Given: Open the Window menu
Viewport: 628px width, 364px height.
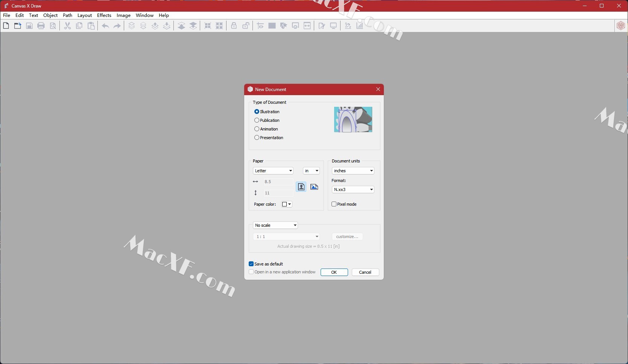Looking at the screenshot, I should [144, 15].
